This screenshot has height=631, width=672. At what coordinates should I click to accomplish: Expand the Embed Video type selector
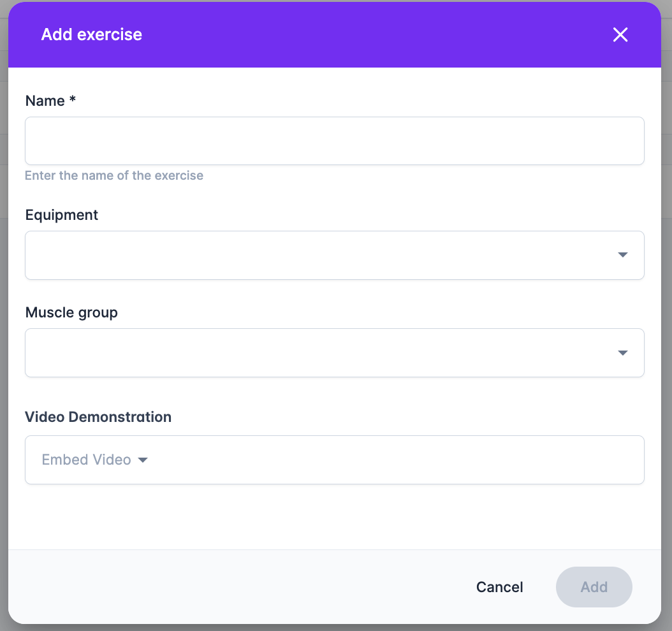pos(95,460)
